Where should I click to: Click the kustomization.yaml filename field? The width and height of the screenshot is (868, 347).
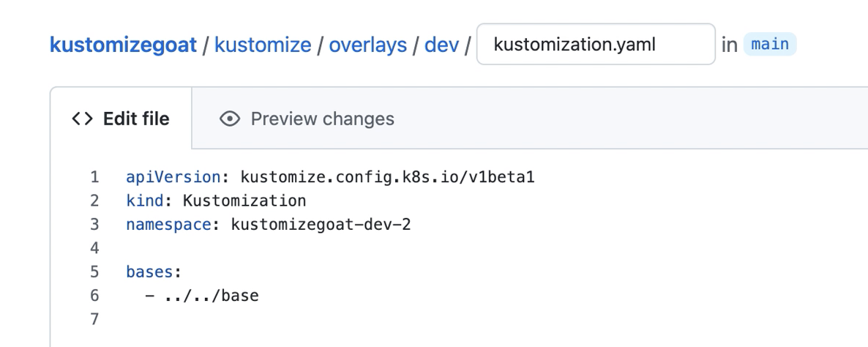click(x=596, y=44)
